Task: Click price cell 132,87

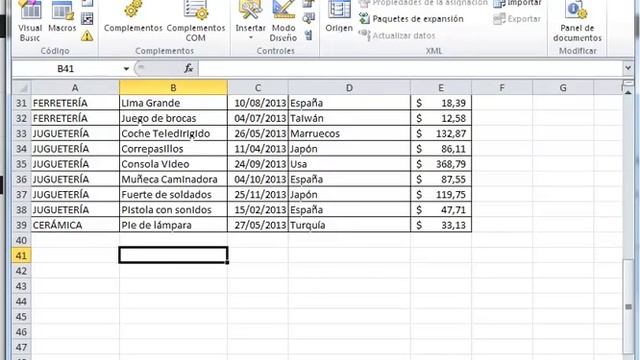Action: point(441,133)
